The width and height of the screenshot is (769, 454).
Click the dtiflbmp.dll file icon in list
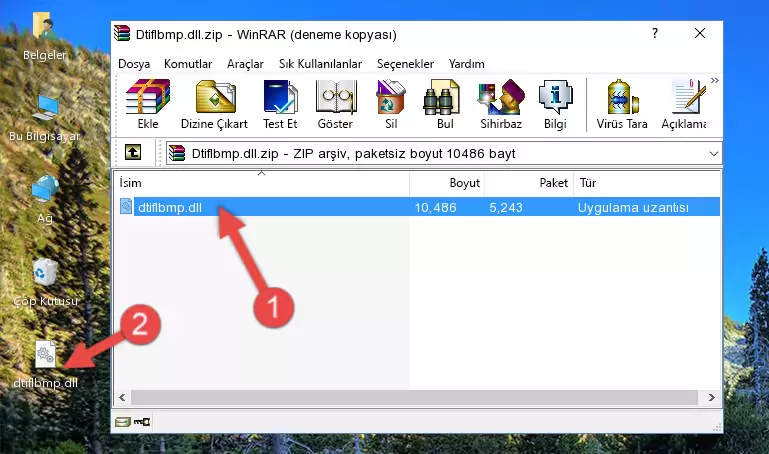tap(126, 207)
